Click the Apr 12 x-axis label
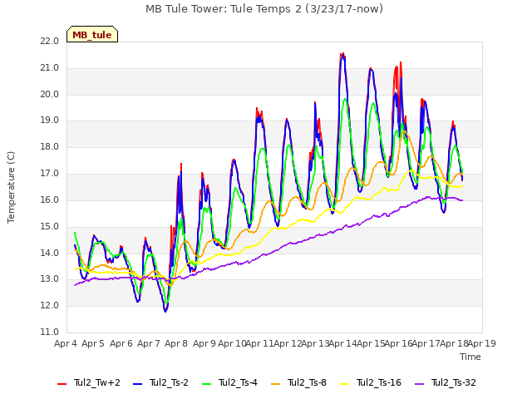 [288, 343]
